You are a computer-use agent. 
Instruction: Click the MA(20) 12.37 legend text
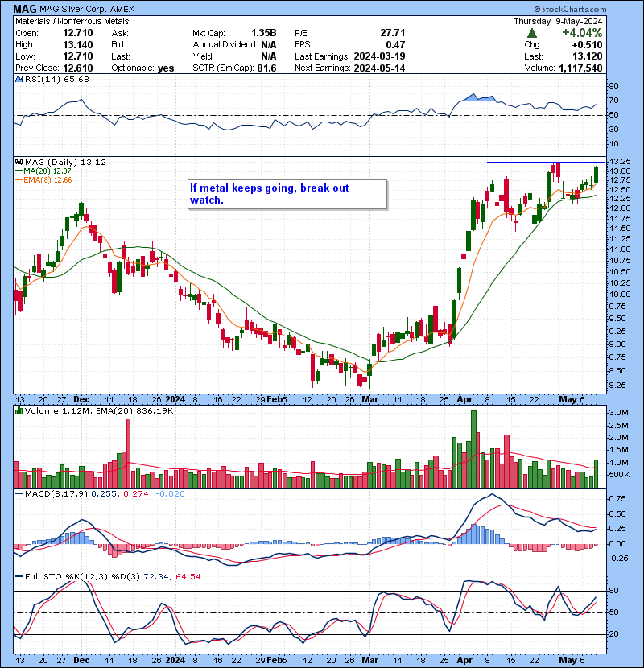pyautogui.click(x=47, y=171)
